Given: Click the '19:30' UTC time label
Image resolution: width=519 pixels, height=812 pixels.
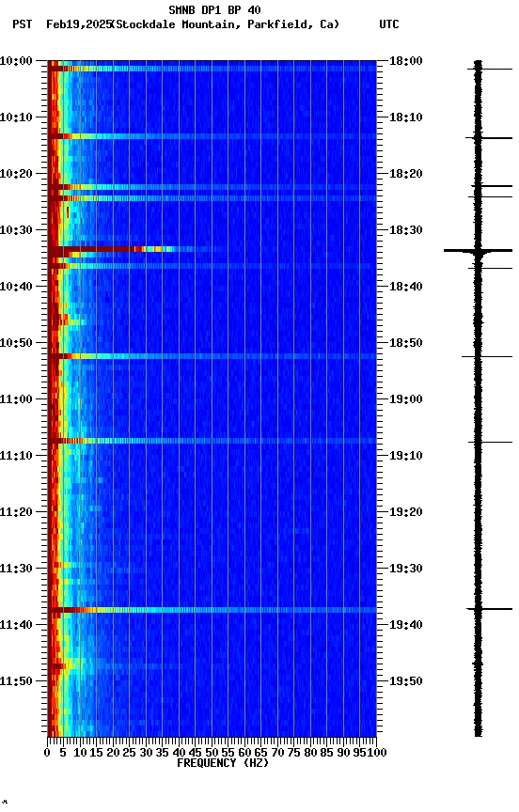Looking at the screenshot, I should pyautogui.click(x=406, y=569).
